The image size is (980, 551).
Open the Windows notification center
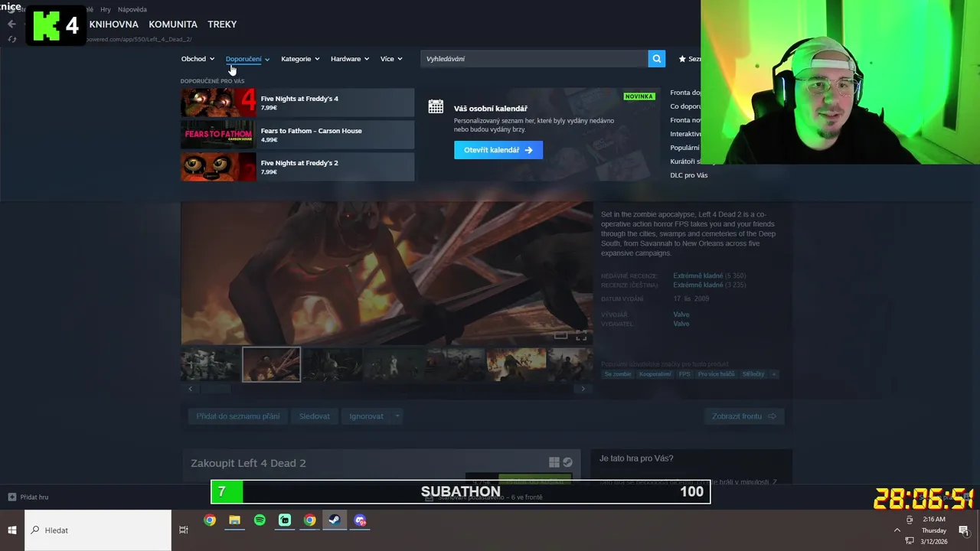point(964,530)
